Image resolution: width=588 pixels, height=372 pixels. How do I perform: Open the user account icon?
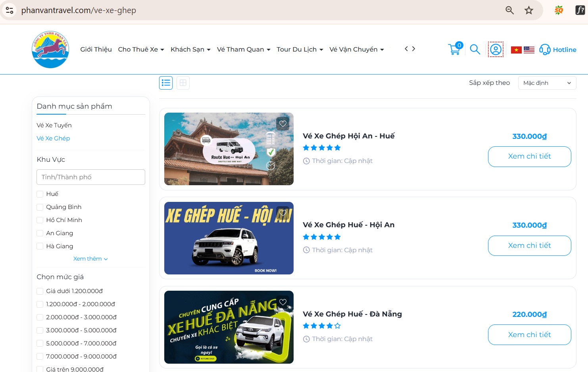coord(496,50)
